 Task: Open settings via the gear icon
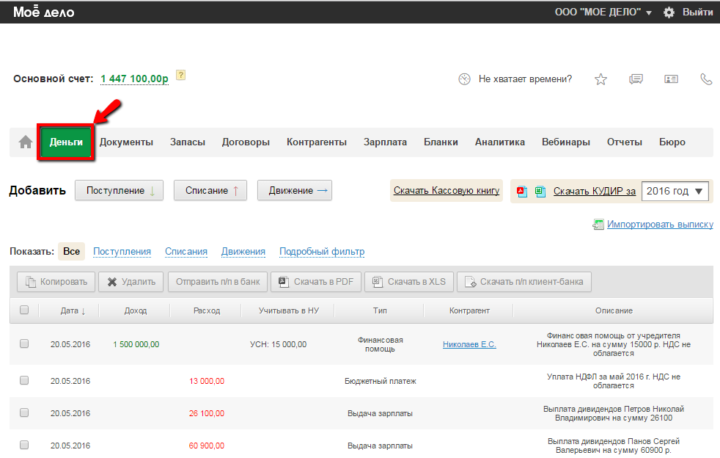[x=668, y=12]
